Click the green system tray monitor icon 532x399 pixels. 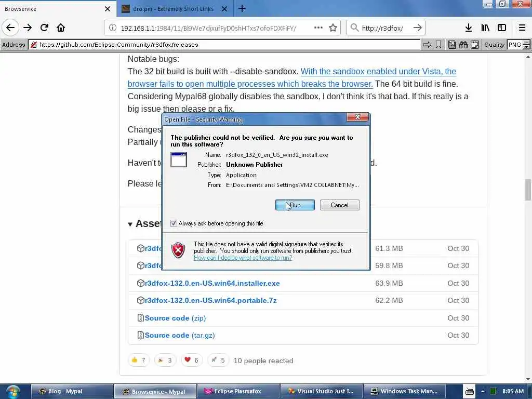click(494, 391)
